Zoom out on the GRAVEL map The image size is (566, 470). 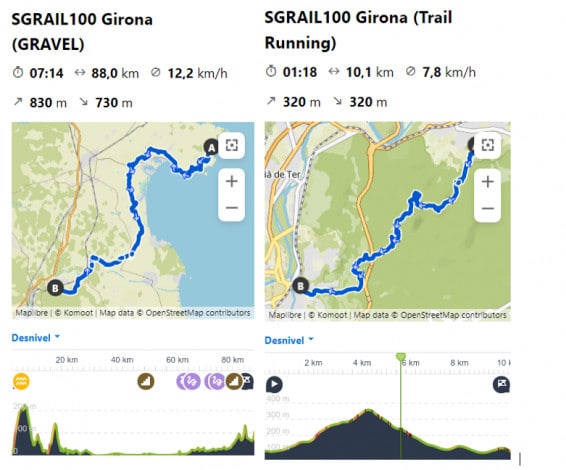point(231,208)
